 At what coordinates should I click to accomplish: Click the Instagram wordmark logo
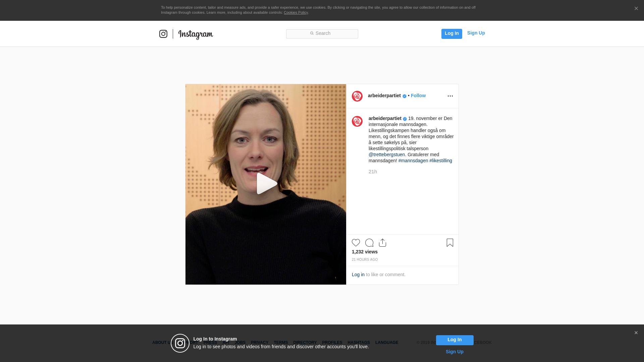click(x=196, y=35)
